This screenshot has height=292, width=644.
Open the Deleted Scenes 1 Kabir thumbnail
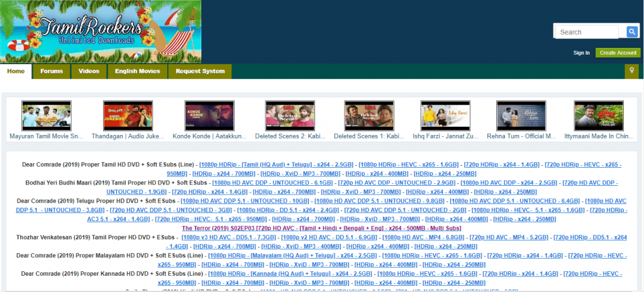pyautogui.click(x=369, y=116)
